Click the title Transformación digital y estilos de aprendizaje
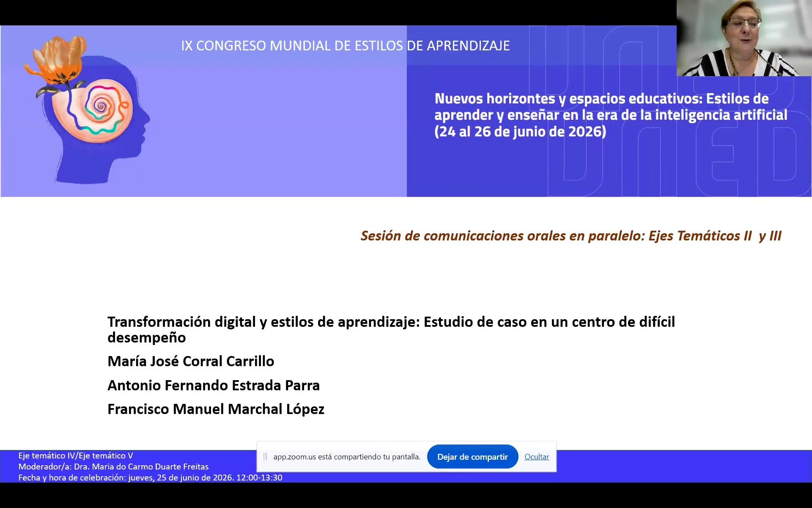 tap(263, 322)
